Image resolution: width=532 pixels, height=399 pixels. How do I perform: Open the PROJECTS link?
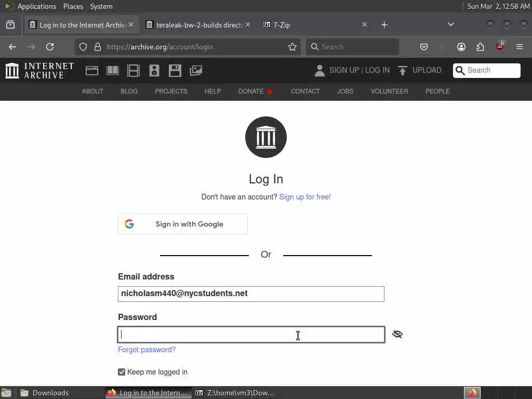171,91
